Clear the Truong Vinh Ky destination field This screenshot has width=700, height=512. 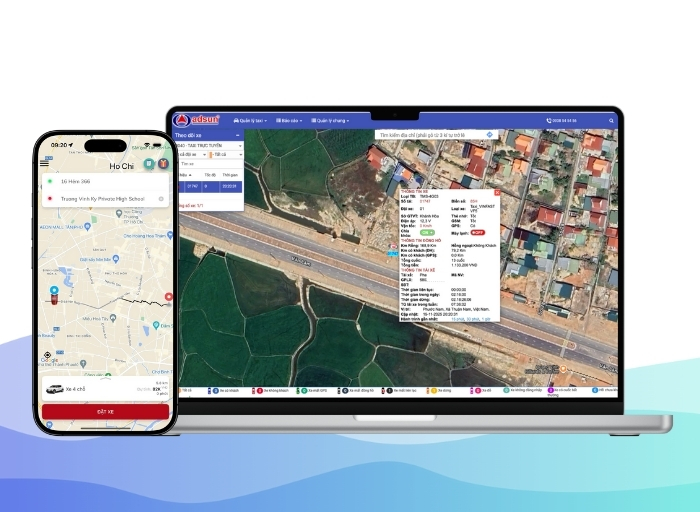point(160,198)
